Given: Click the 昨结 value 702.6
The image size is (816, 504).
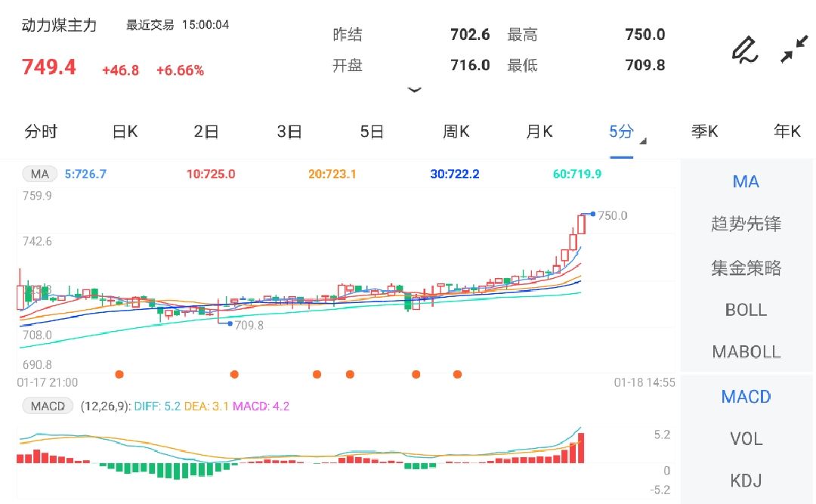Looking at the screenshot, I should 470,35.
